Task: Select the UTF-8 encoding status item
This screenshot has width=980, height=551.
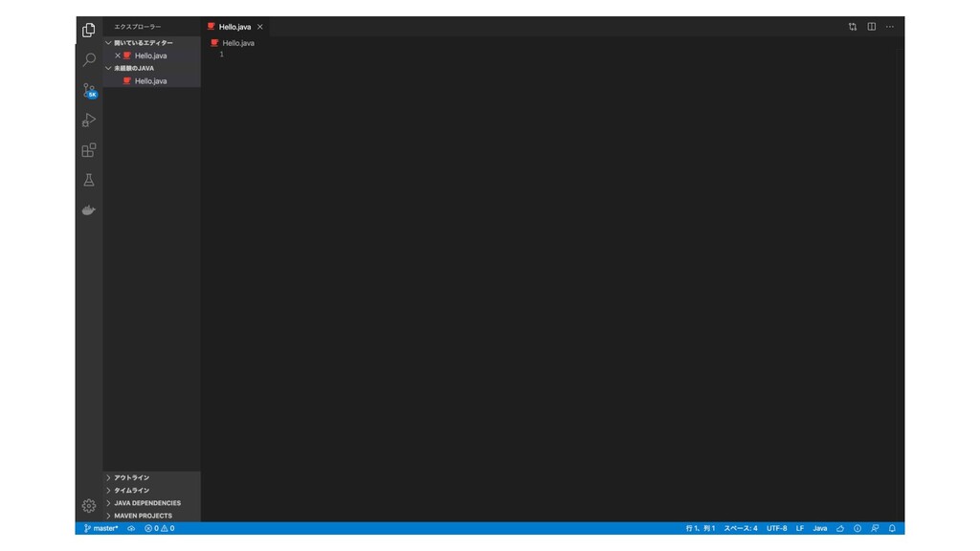Action: [x=777, y=528]
